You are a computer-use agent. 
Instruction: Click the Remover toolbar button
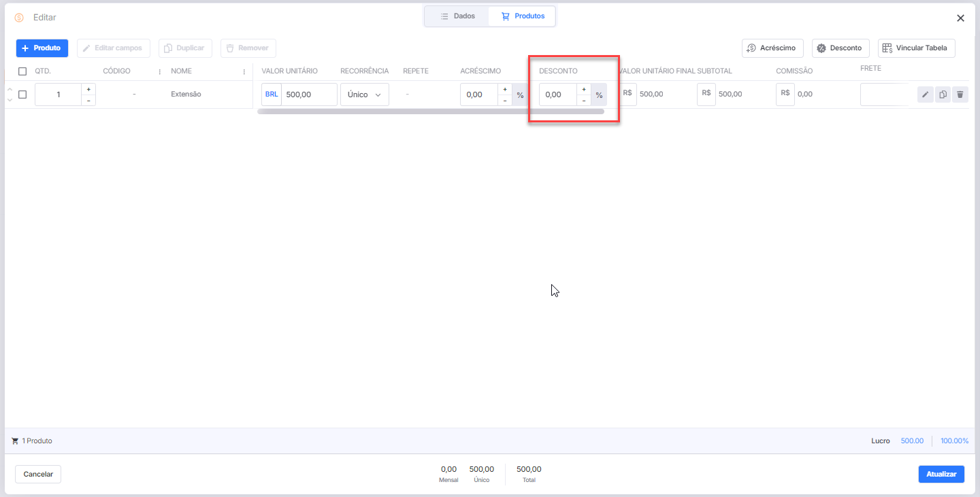click(248, 48)
